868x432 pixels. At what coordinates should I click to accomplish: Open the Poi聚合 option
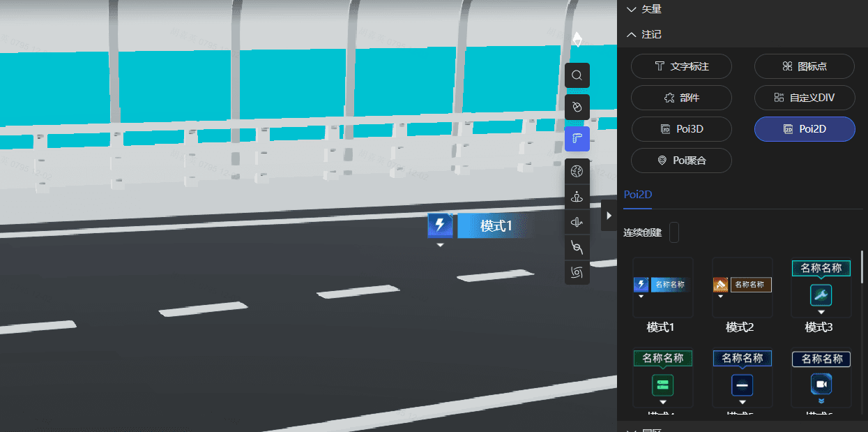[x=681, y=161]
